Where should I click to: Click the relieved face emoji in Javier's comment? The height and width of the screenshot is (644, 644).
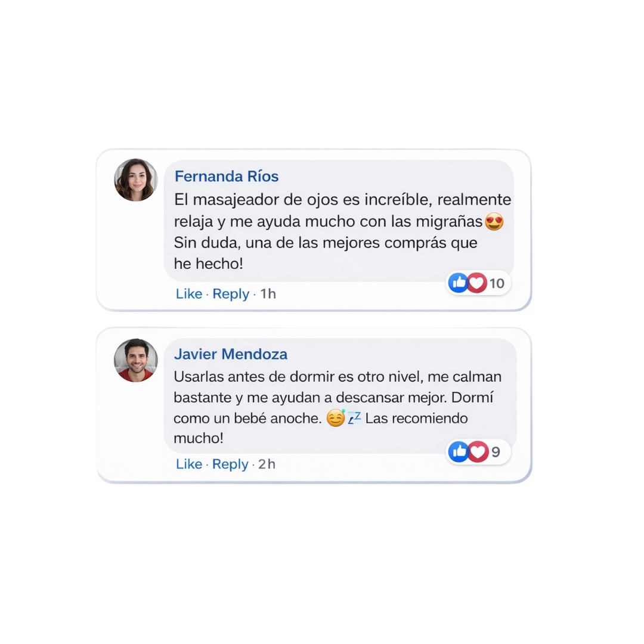(336, 418)
